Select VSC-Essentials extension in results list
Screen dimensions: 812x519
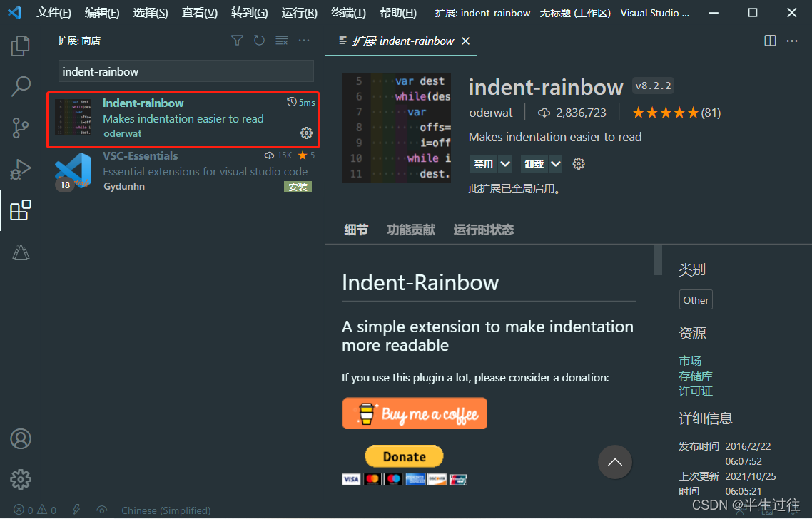183,173
